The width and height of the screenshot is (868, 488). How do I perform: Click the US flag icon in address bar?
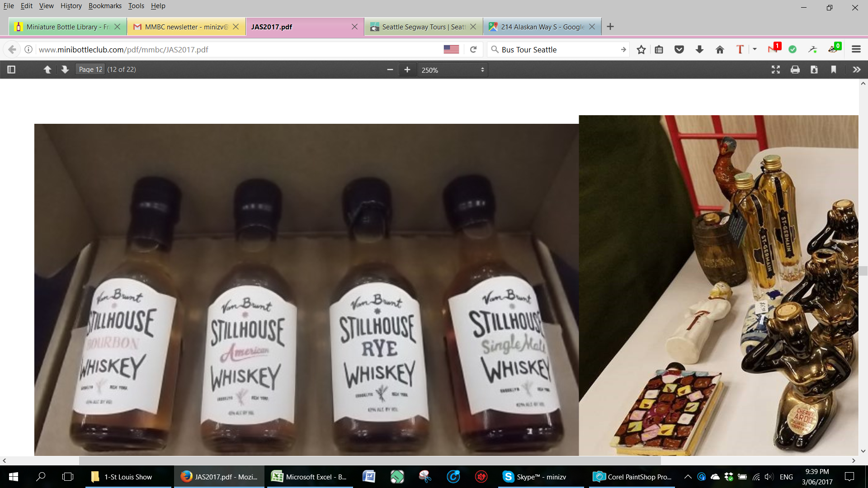tap(451, 49)
